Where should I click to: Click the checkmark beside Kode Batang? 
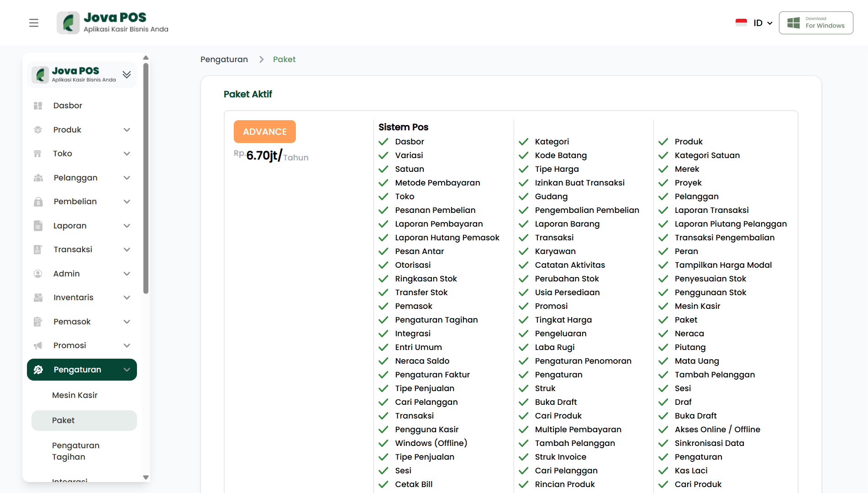[523, 155]
